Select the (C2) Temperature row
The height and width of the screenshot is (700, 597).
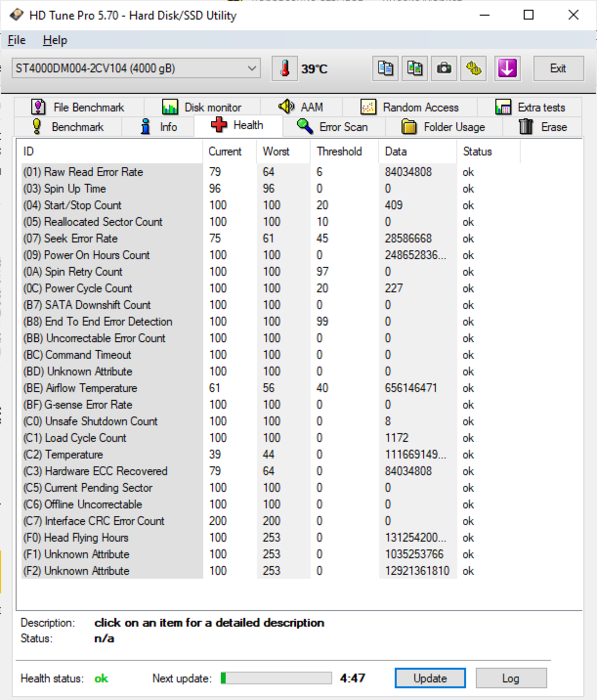[x=271, y=454]
